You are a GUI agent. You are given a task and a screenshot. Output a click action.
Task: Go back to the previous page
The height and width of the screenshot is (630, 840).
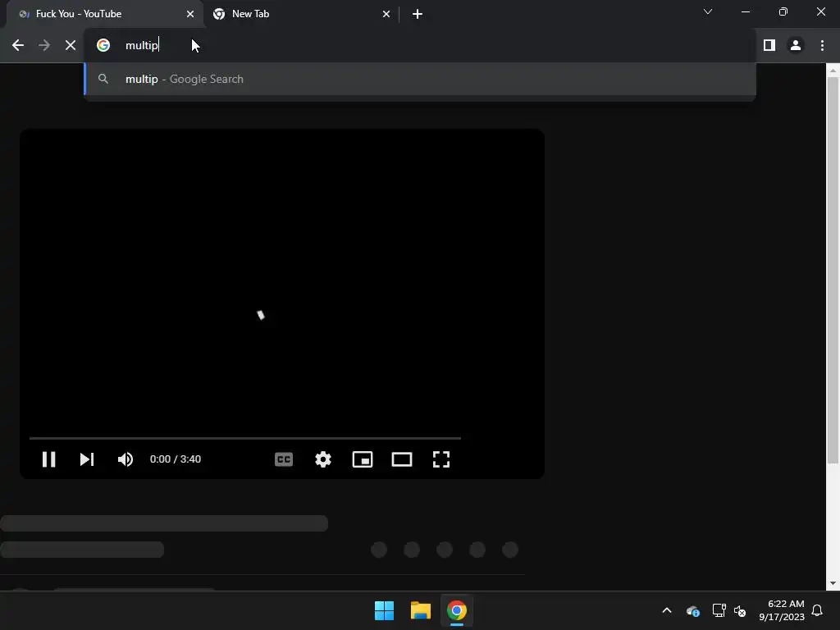point(18,45)
